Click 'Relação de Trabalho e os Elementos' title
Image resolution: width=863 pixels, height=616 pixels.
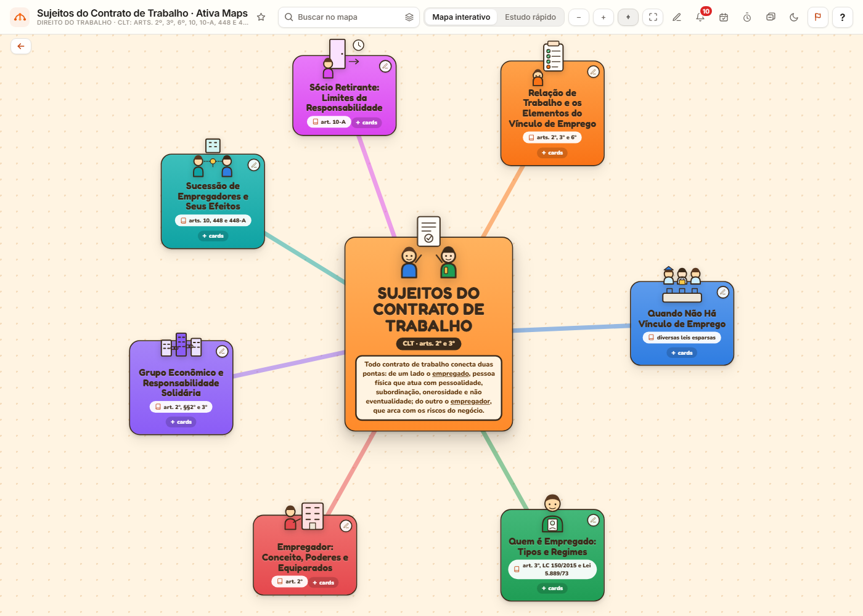[552, 108]
